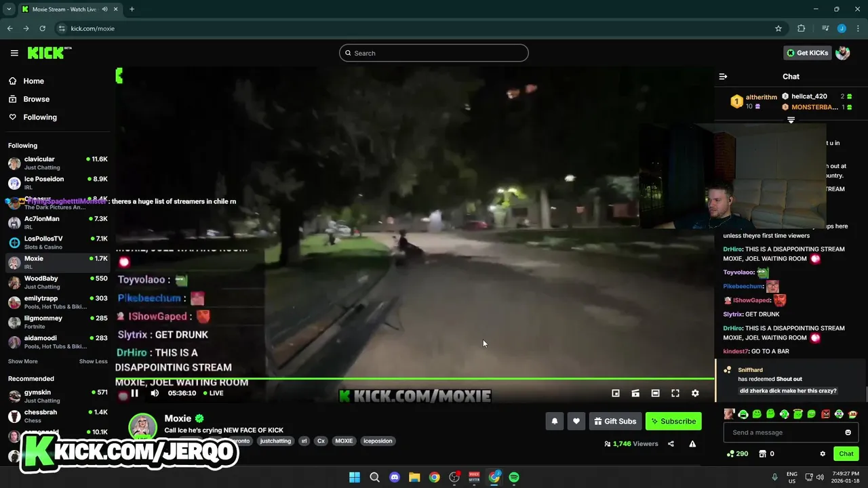
Task: Click the Kick logo
Action: 50,53
